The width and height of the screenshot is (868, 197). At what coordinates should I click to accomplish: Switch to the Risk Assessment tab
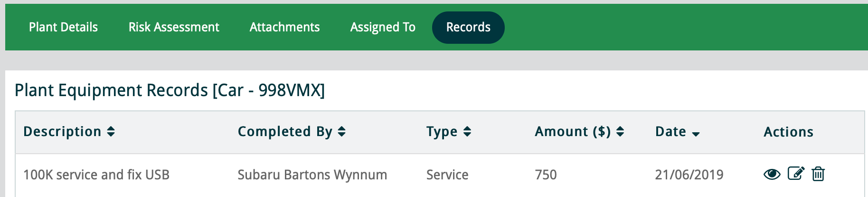click(x=174, y=27)
